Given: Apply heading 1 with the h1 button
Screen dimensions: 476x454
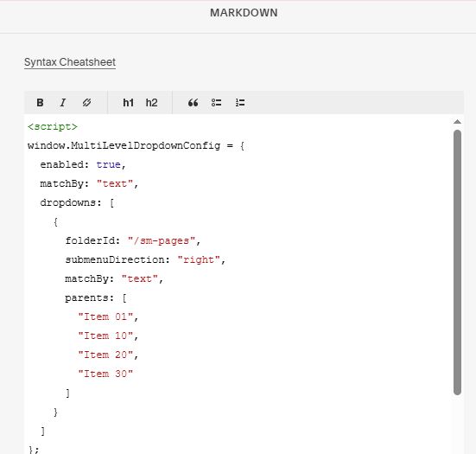Looking at the screenshot, I should point(128,103).
